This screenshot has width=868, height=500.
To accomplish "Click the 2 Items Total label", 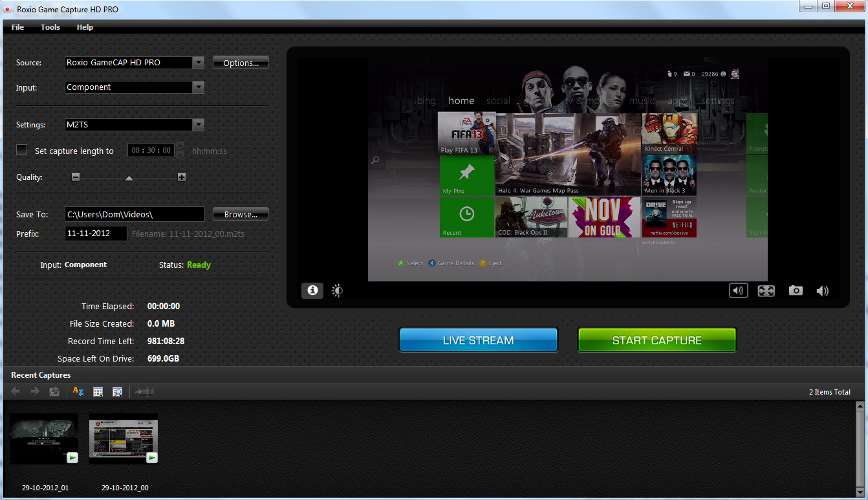I will (830, 392).
